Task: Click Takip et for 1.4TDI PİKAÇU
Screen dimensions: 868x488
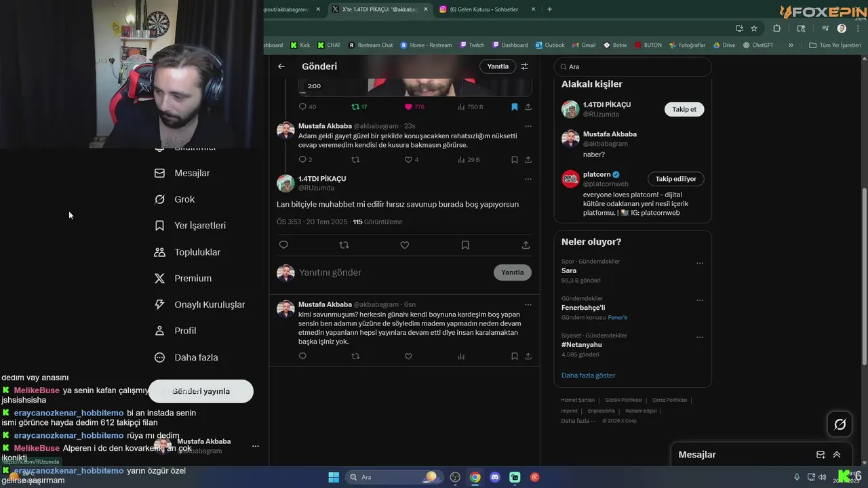Action: [684, 109]
